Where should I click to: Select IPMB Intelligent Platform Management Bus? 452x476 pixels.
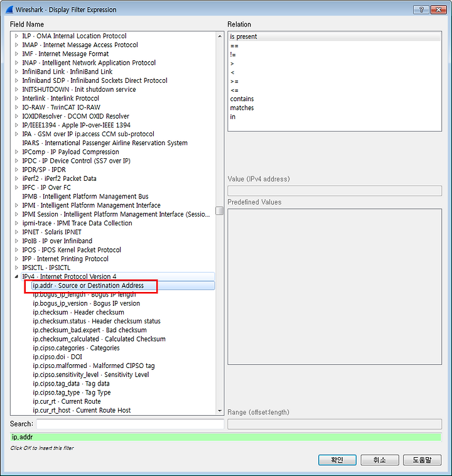click(x=85, y=197)
